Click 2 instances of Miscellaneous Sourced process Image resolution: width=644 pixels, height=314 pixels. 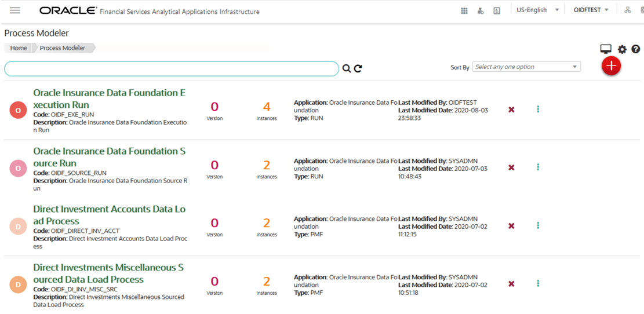(267, 282)
